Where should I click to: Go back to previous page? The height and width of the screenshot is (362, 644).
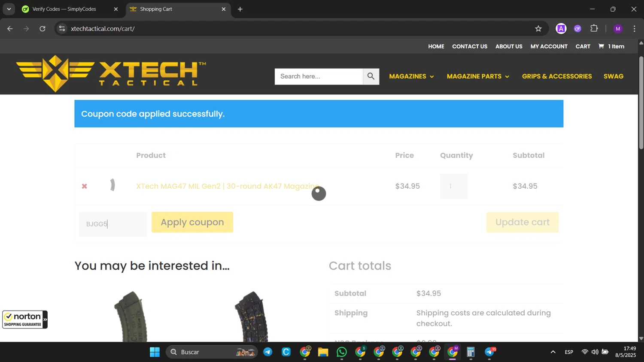(10, 29)
